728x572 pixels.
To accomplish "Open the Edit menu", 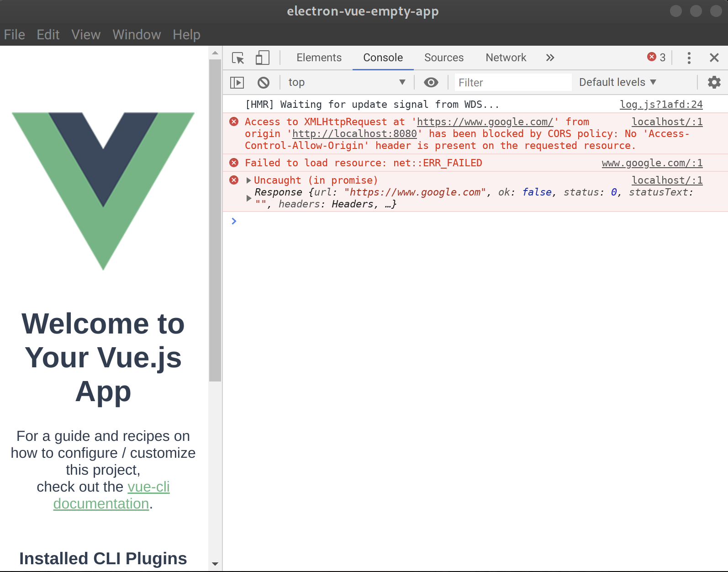I will pos(48,35).
